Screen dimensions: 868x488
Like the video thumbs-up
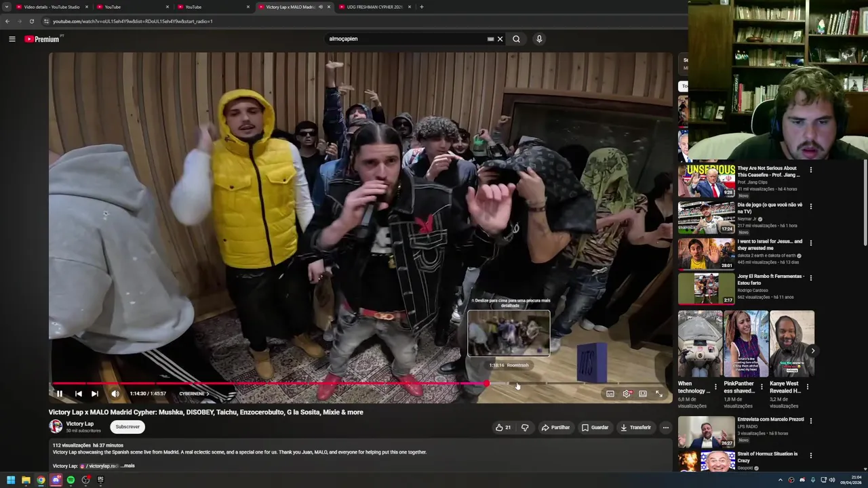pos(503,428)
